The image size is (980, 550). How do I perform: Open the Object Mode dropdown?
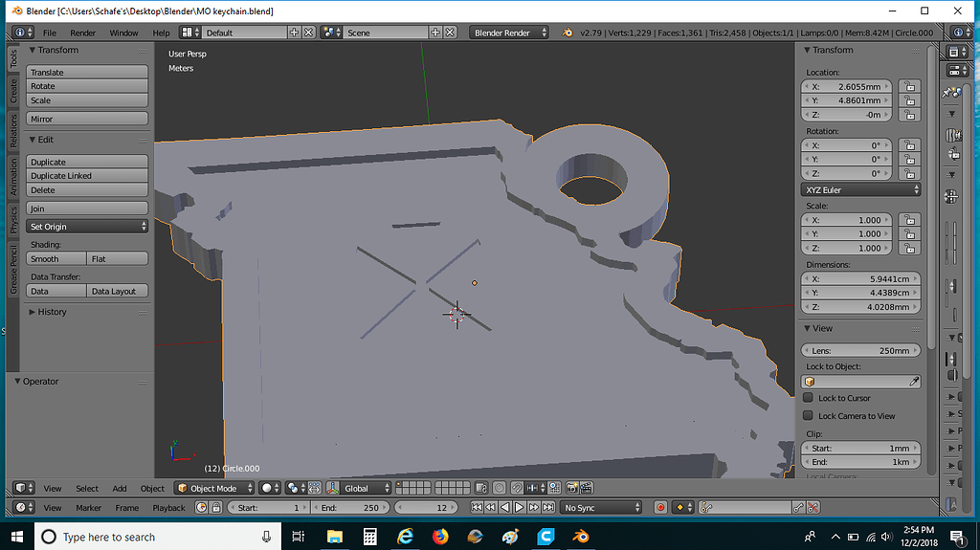pos(213,488)
